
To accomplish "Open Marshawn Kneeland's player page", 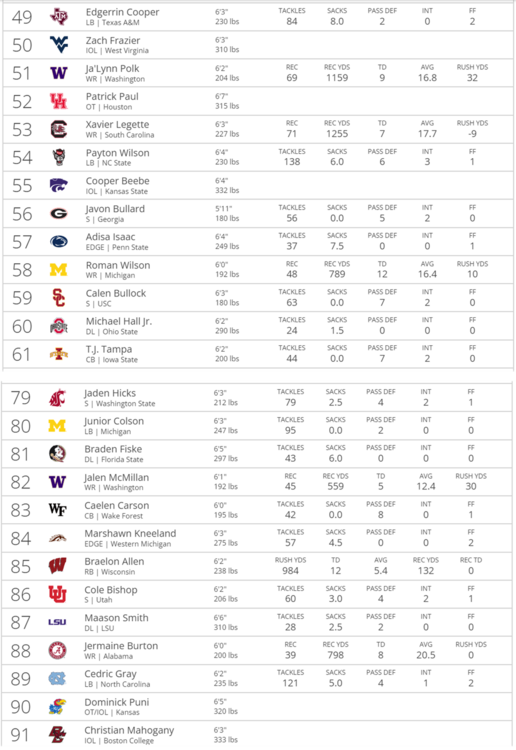I will [x=130, y=533].
